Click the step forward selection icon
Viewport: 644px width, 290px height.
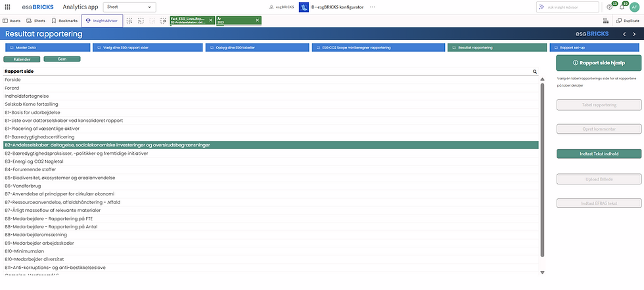[152, 20]
